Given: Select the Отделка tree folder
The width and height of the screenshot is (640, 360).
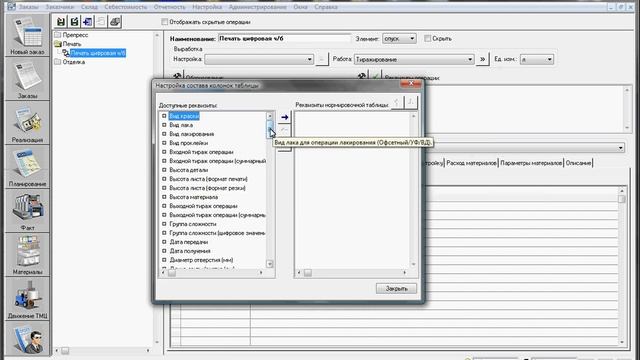Looking at the screenshot, I should [x=73, y=62].
